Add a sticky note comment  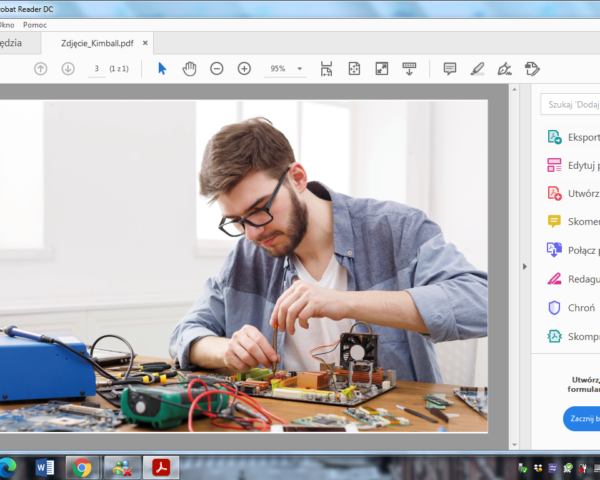pyautogui.click(x=450, y=69)
